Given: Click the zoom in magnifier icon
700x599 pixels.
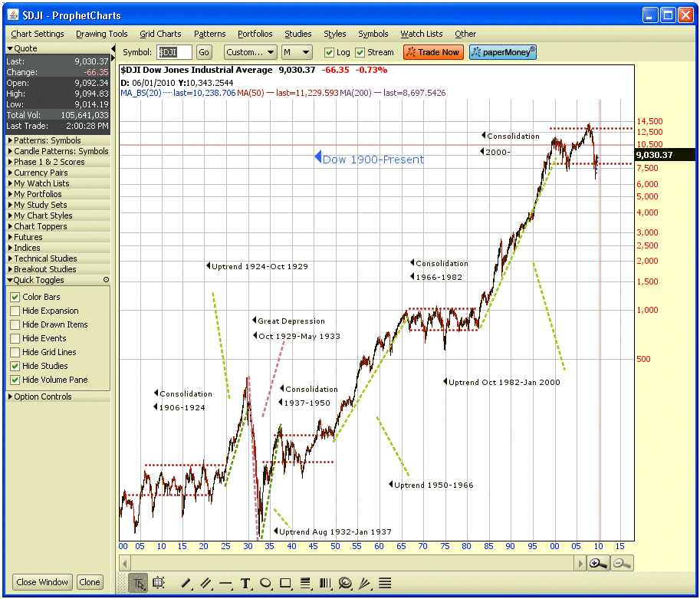Looking at the screenshot, I should tap(598, 564).
